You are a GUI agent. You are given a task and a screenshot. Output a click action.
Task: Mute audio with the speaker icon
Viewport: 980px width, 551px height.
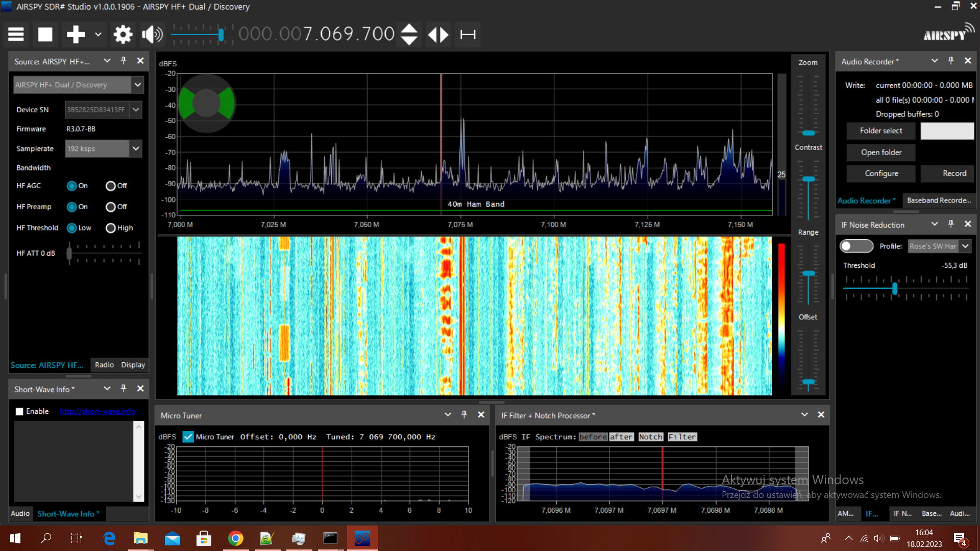coord(152,34)
